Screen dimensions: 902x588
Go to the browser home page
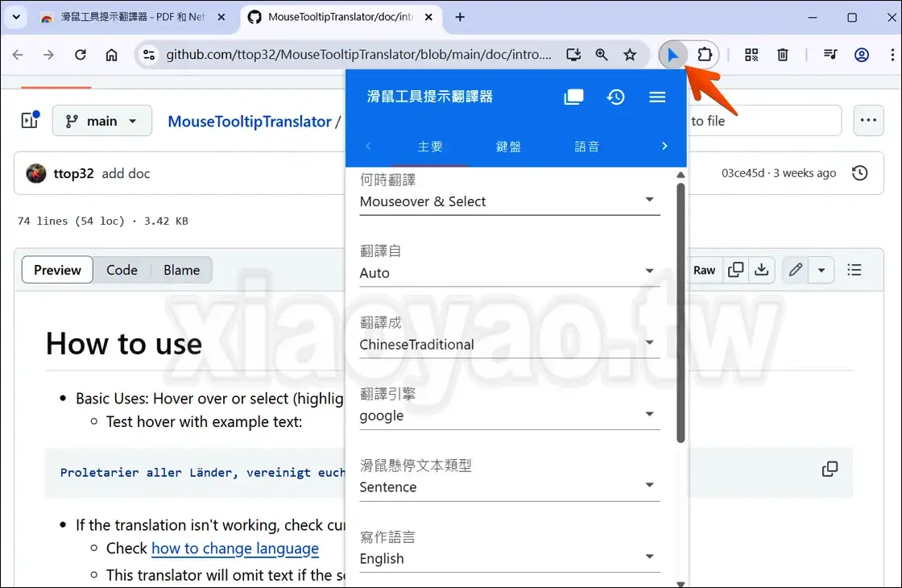pos(112,55)
